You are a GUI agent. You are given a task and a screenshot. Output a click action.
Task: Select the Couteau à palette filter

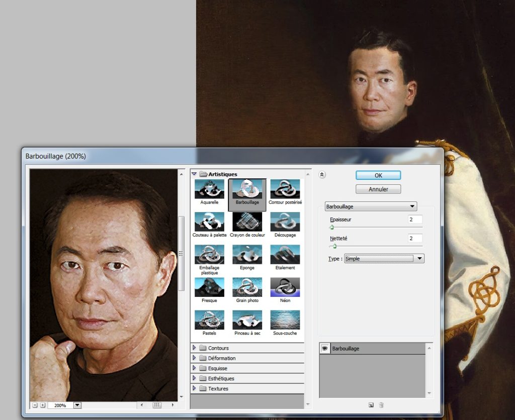click(x=209, y=222)
